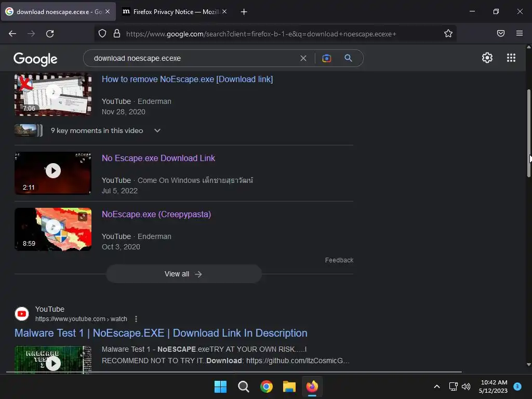This screenshot has width=532, height=399.
Task: Click the Firefox taskbar icon
Action: click(312, 387)
